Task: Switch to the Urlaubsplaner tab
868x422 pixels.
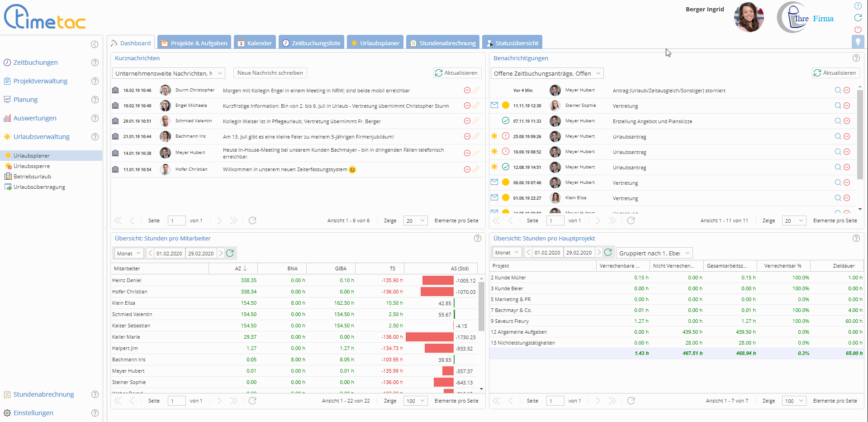Action: pyautogui.click(x=375, y=43)
